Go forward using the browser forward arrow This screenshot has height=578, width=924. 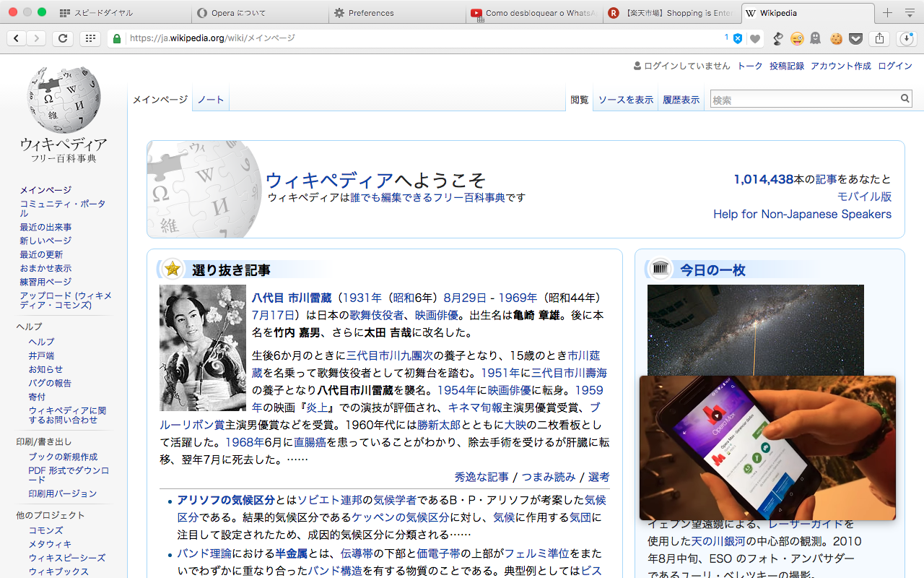coord(36,38)
